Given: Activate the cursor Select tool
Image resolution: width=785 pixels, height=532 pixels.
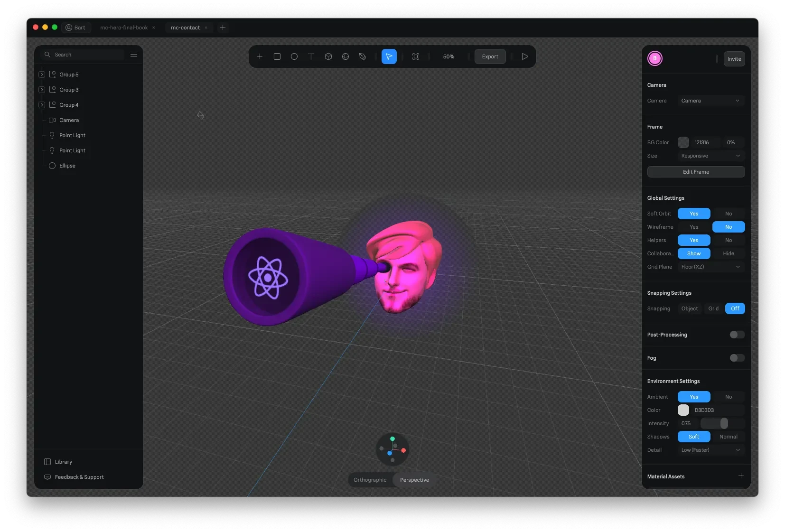Looking at the screenshot, I should coord(389,56).
